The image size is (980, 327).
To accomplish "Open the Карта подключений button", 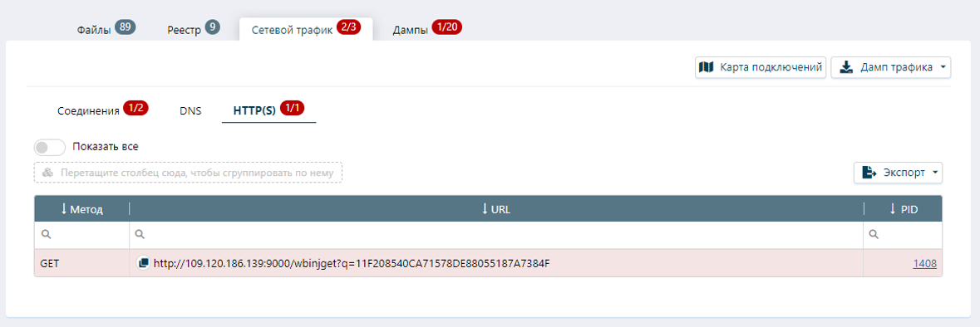I will coord(761,67).
